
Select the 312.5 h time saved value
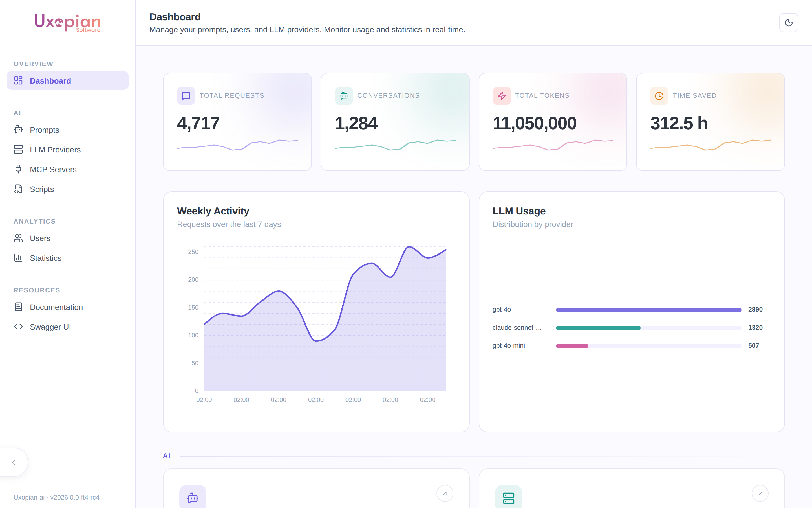point(679,123)
